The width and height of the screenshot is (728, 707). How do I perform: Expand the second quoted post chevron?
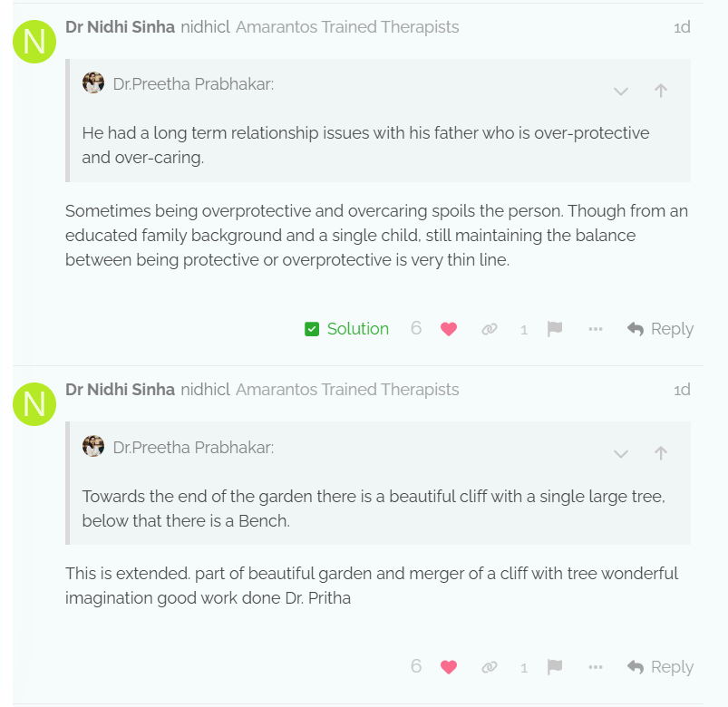(x=621, y=453)
